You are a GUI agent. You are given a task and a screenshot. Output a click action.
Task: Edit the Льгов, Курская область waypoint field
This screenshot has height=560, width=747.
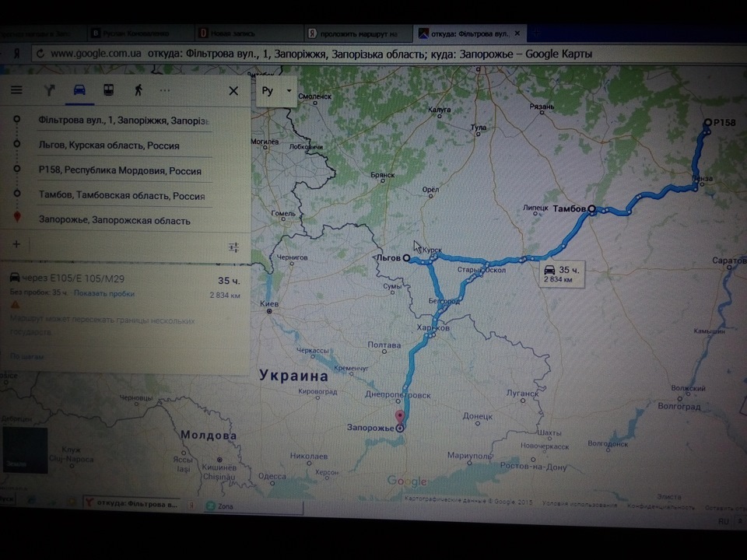[x=124, y=145]
